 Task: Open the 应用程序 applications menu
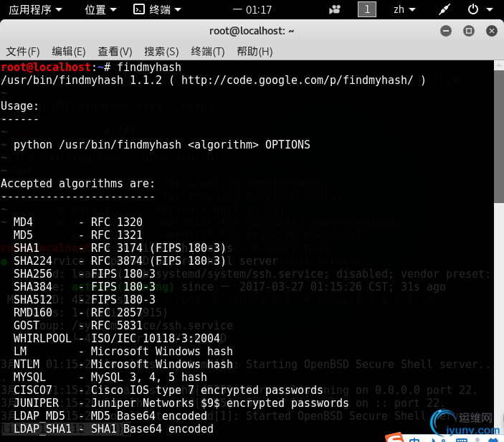pos(35,9)
